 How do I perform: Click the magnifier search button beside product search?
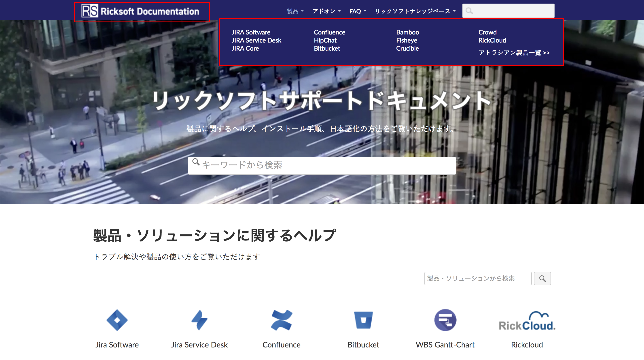[542, 278]
